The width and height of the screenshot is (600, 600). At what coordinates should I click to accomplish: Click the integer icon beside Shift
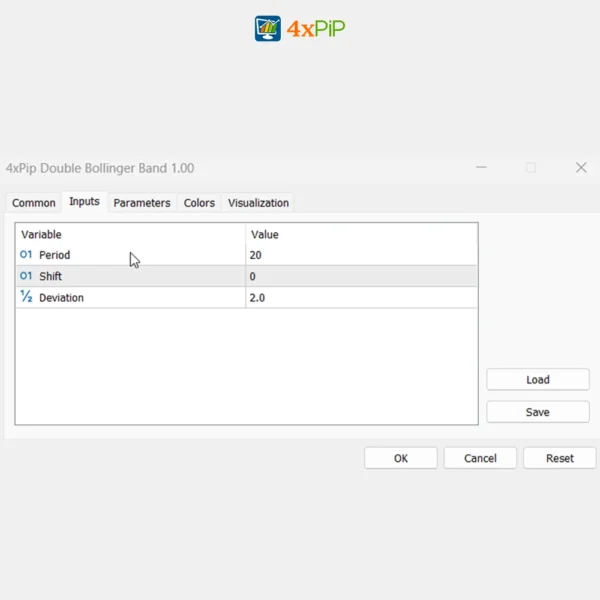pos(26,276)
